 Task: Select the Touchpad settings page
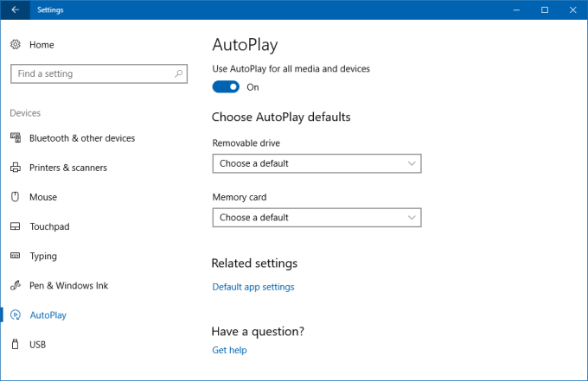49,226
